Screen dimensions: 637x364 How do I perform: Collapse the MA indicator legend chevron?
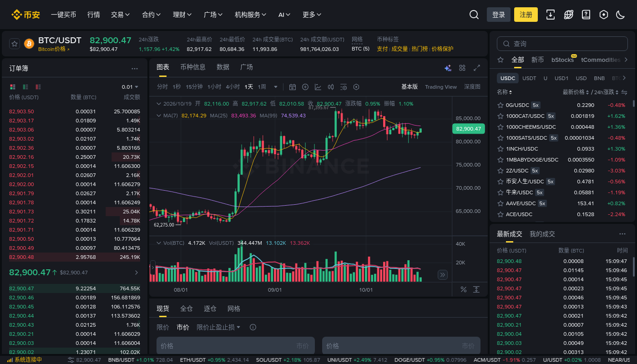158,116
